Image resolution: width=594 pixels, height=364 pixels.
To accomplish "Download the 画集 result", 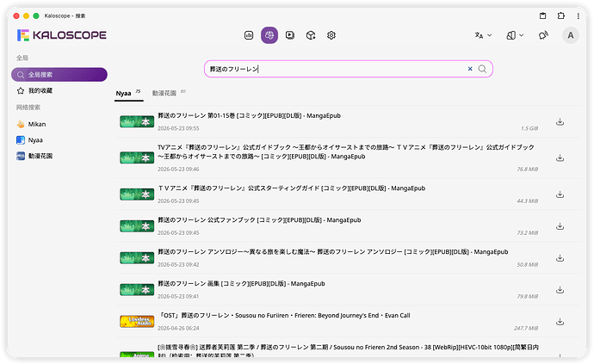I will pos(560,290).
